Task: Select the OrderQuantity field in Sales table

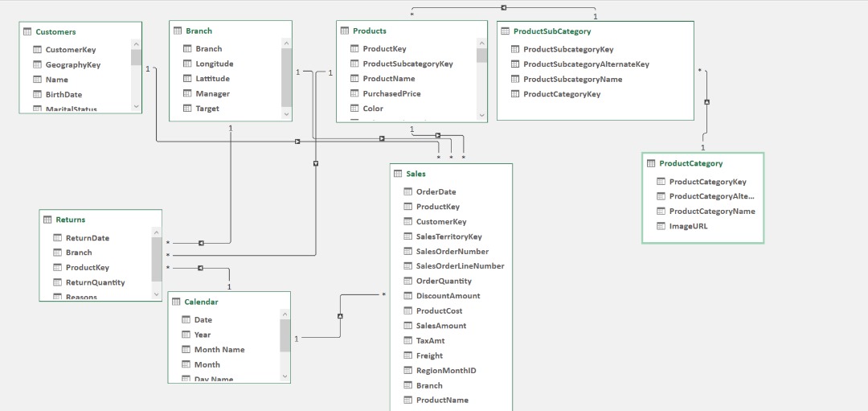Action: click(x=444, y=281)
